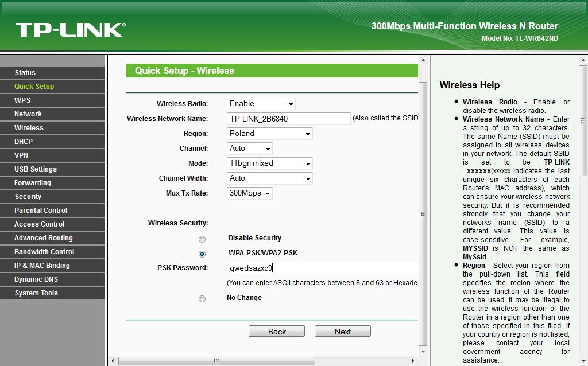Image resolution: width=588 pixels, height=366 pixels.
Task: Open Dynamic DNS settings
Action: point(52,279)
